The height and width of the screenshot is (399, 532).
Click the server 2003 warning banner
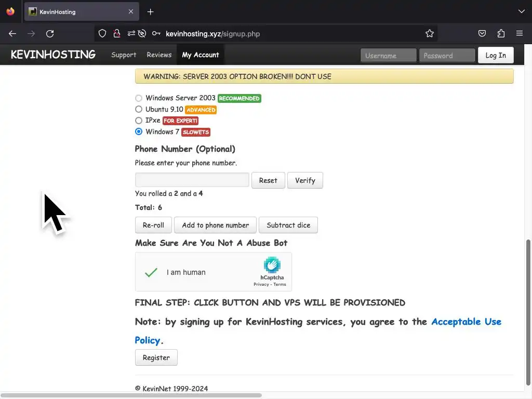(324, 76)
